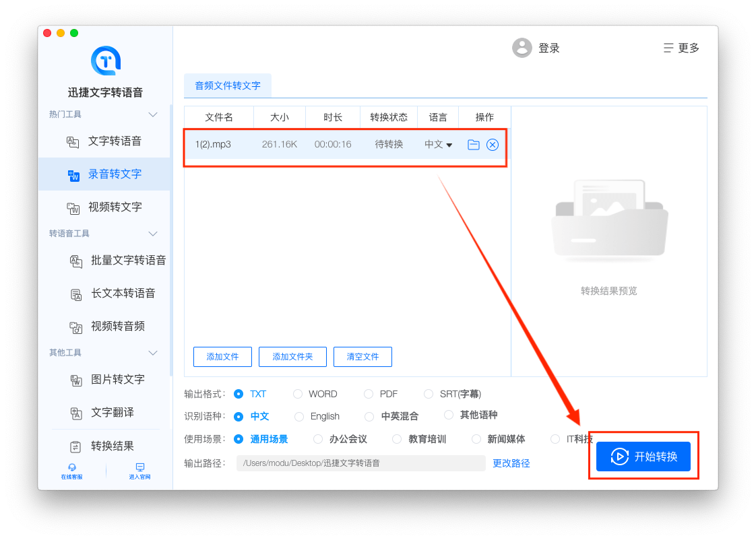Click the 图片转文字 sidebar icon
756x540 pixels.
(75, 380)
